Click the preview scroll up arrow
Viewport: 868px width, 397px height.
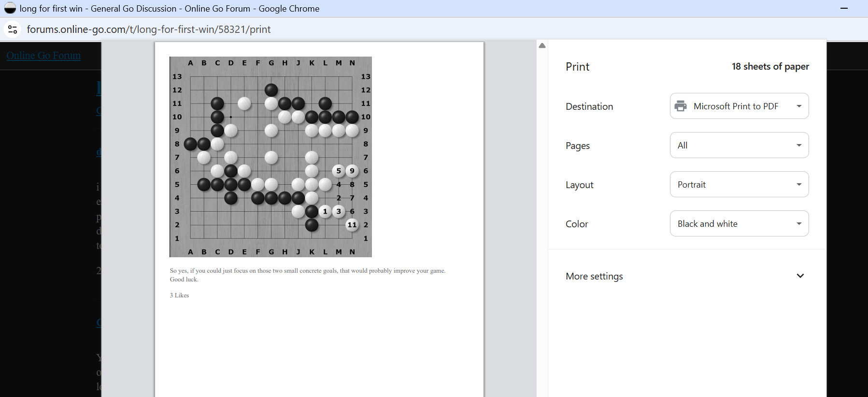[542, 45]
